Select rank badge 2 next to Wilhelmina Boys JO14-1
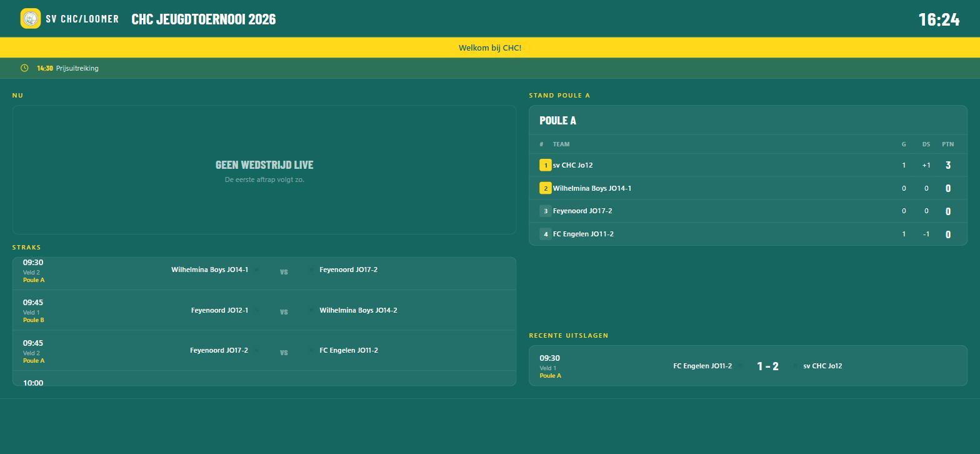This screenshot has height=454, width=980. [x=546, y=188]
